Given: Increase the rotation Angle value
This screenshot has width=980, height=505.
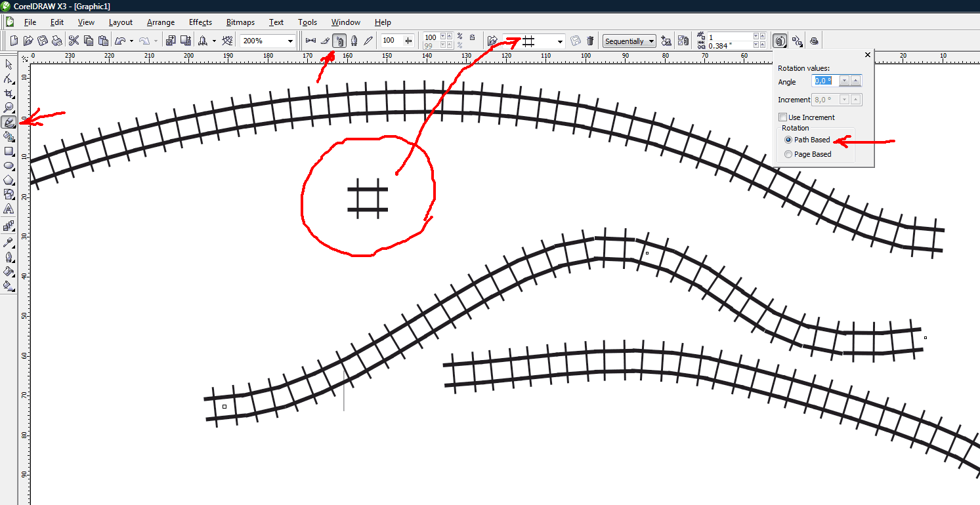Looking at the screenshot, I should tap(856, 81).
